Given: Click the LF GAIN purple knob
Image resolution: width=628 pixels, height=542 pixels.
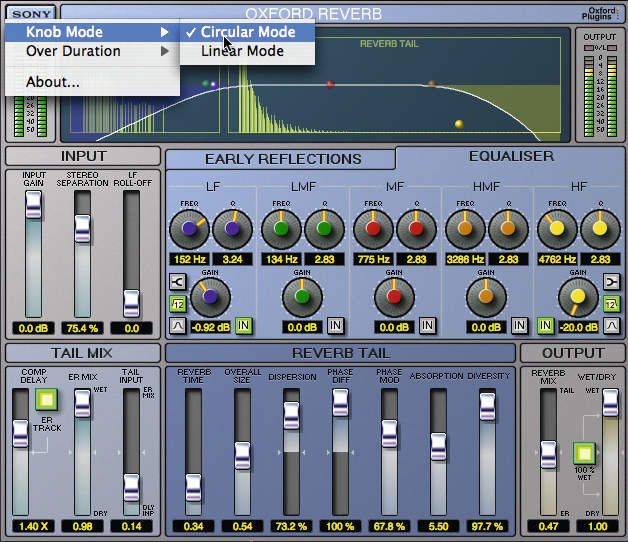Looking at the screenshot, I should pyautogui.click(x=210, y=297).
